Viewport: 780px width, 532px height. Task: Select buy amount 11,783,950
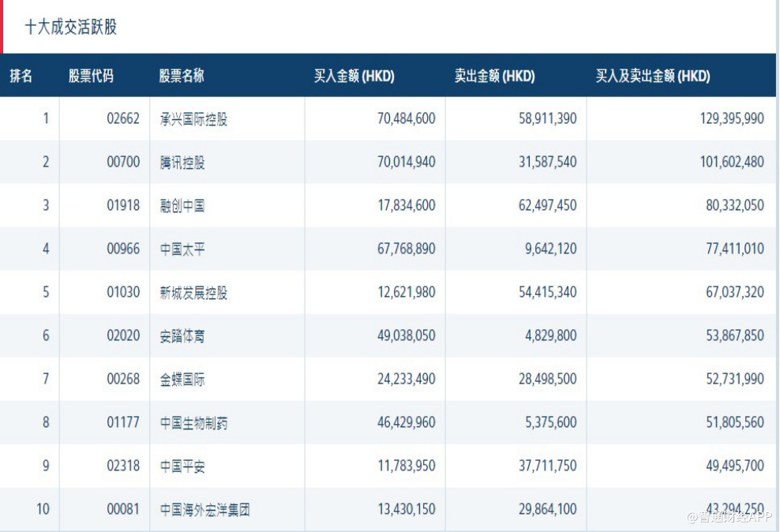407,466
